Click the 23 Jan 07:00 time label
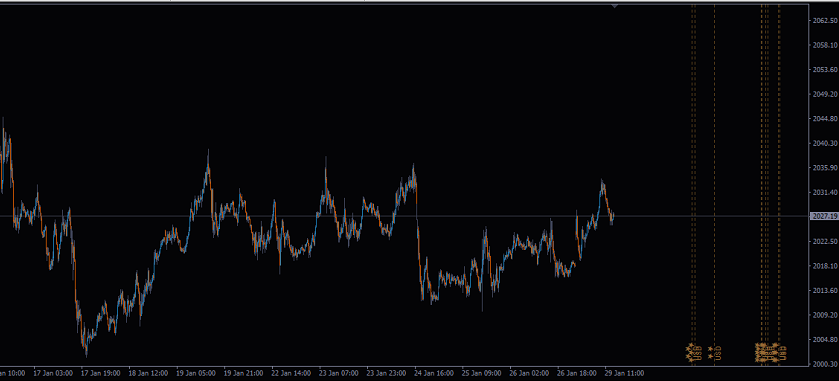This screenshot has width=839, height=381. pos(338,372)
